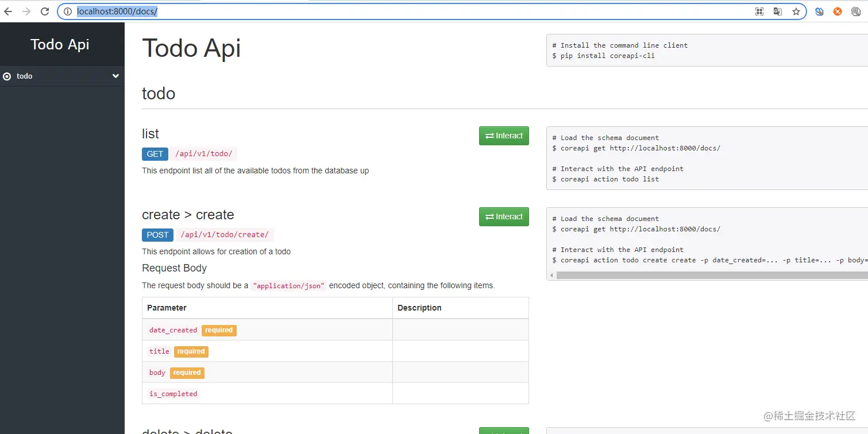Image resolution: width=868 pixels, height=434 pixels.
Task: Click the list endpoint description text
Action: point(255,170)
